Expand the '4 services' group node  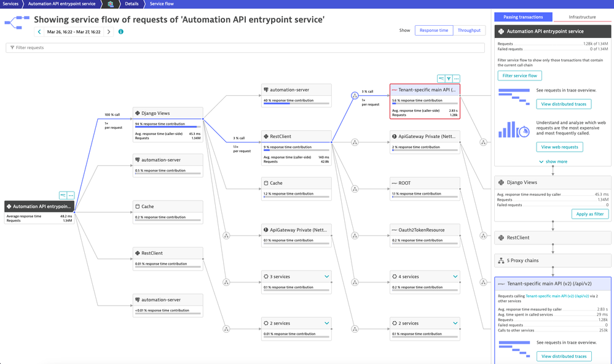(455, 277)
